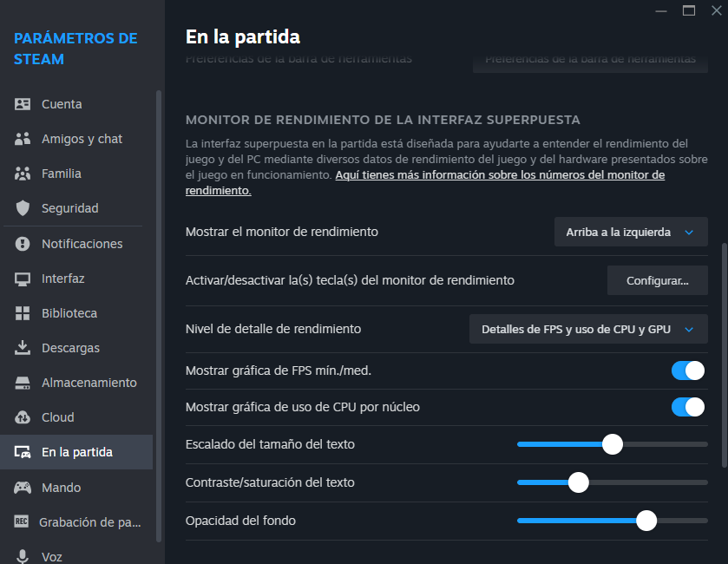Select the Interfaz settings tab

[76, 279]
